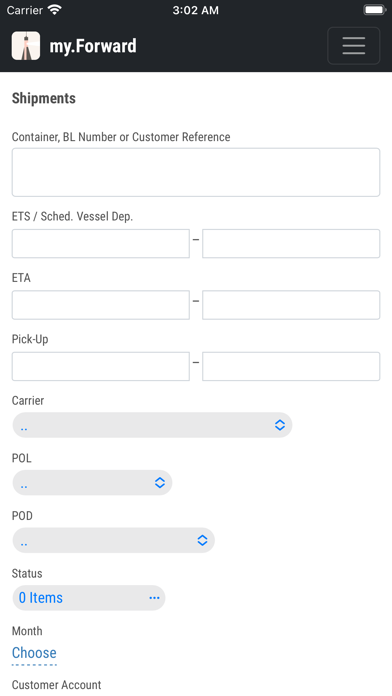Click the POD dropdown arrows icon
Screen dimensions: 392x696
point(202,540)
